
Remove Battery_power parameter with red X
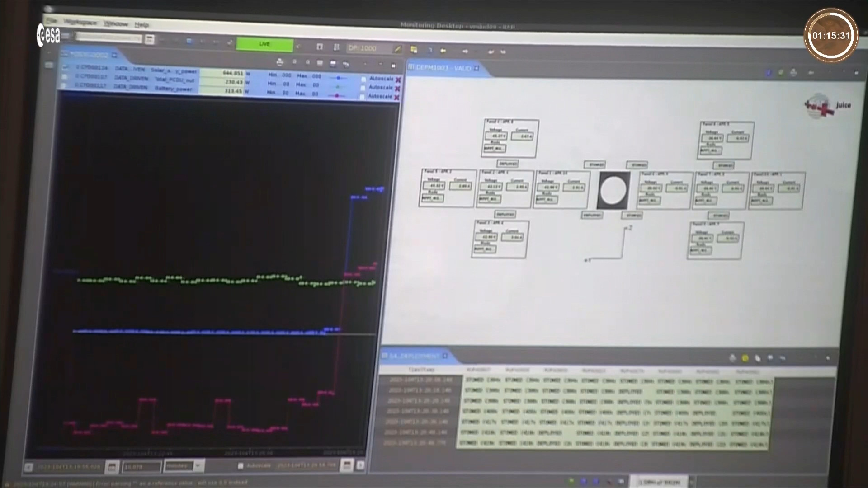click(397, 98)
